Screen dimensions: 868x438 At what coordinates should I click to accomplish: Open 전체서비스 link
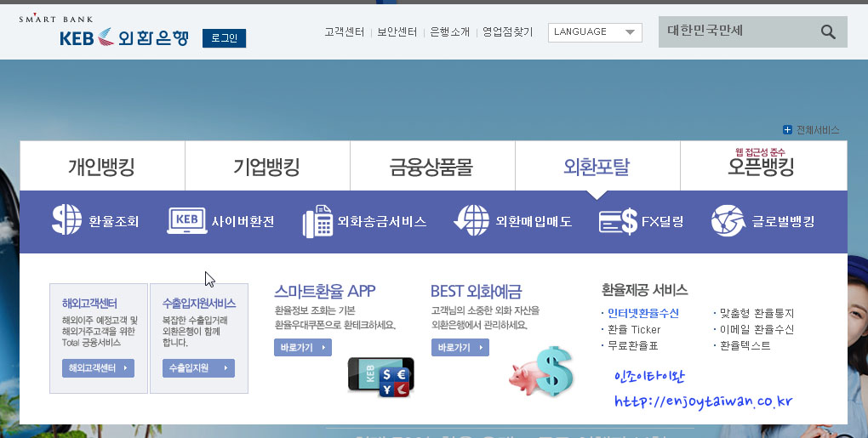818,130
